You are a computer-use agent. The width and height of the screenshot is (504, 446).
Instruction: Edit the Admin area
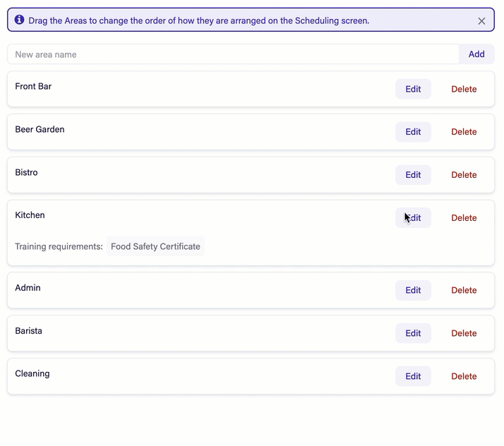click(x=413, y=290)
